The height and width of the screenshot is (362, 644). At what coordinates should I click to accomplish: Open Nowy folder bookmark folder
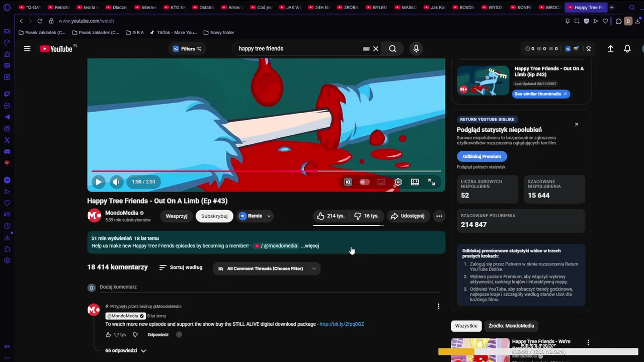click(219, 33)
